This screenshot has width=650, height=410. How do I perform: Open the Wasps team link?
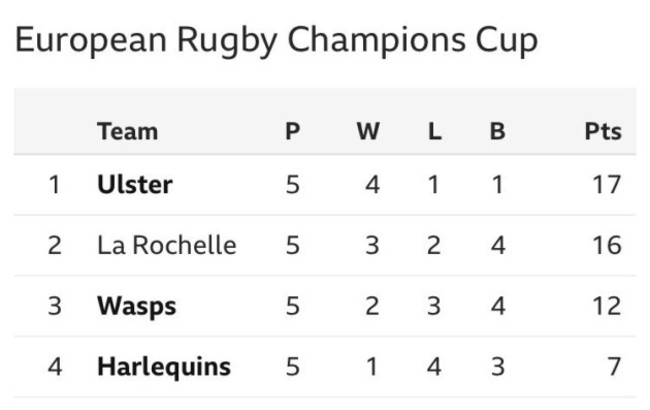[x=137, y=306]
